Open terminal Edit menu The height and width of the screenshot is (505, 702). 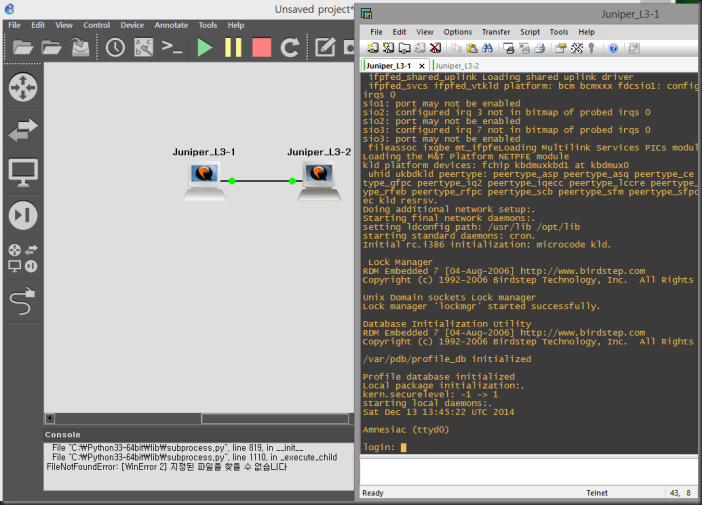tap(399, 32)
